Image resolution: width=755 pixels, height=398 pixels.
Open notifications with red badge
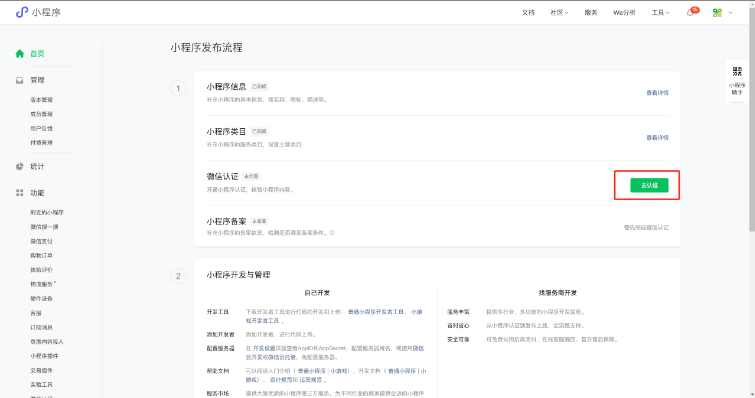tap(693, 12)
